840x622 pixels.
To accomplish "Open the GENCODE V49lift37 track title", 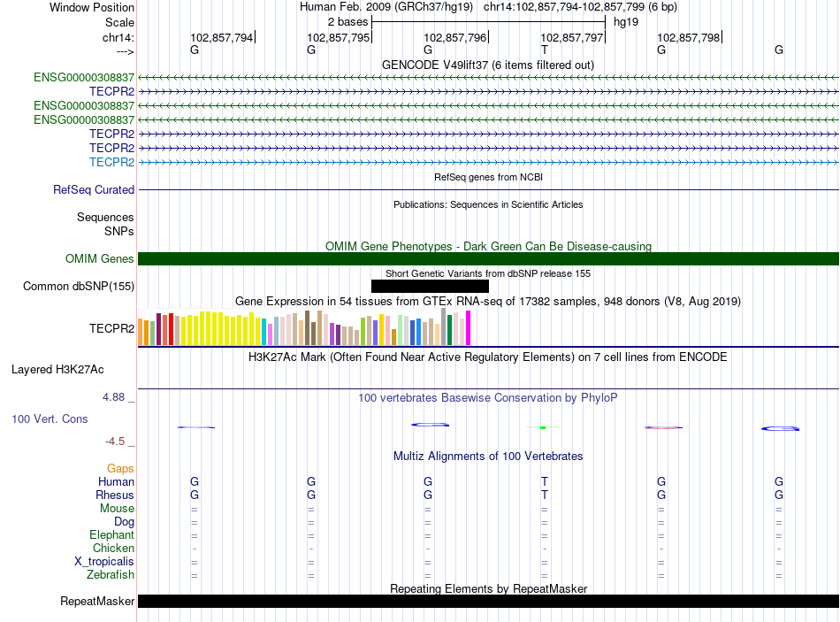I will 487,65.
